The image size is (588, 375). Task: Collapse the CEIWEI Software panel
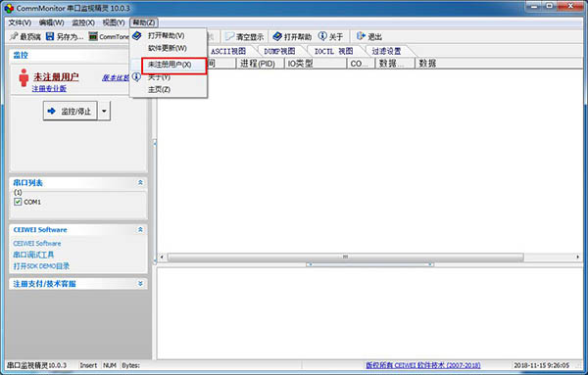coord(140,229)
